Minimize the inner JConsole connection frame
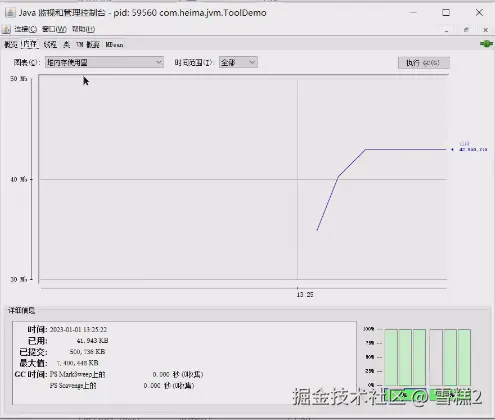This screenshot has height=420, width=495. (446, 30)
